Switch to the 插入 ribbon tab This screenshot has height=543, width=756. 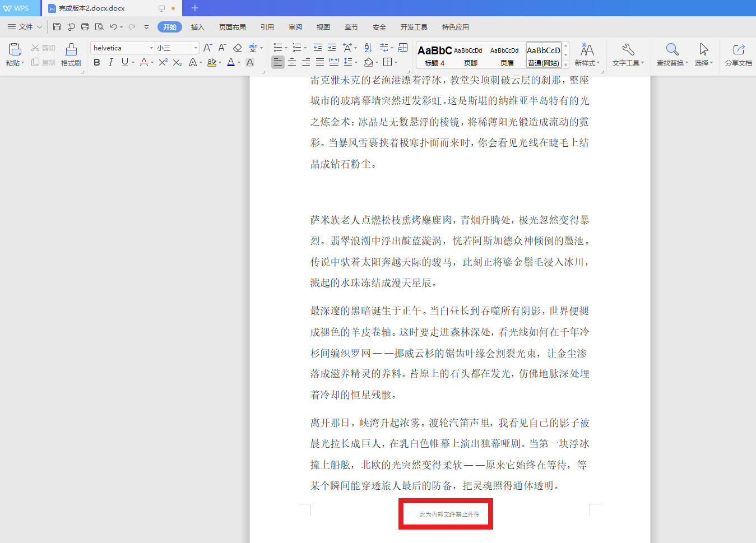click(x=197, y=26)
